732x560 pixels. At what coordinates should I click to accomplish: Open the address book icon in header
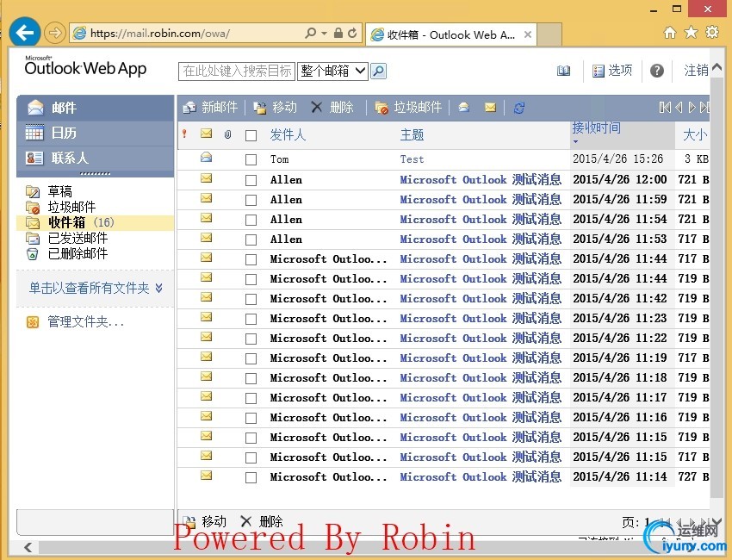click(564, 71)
